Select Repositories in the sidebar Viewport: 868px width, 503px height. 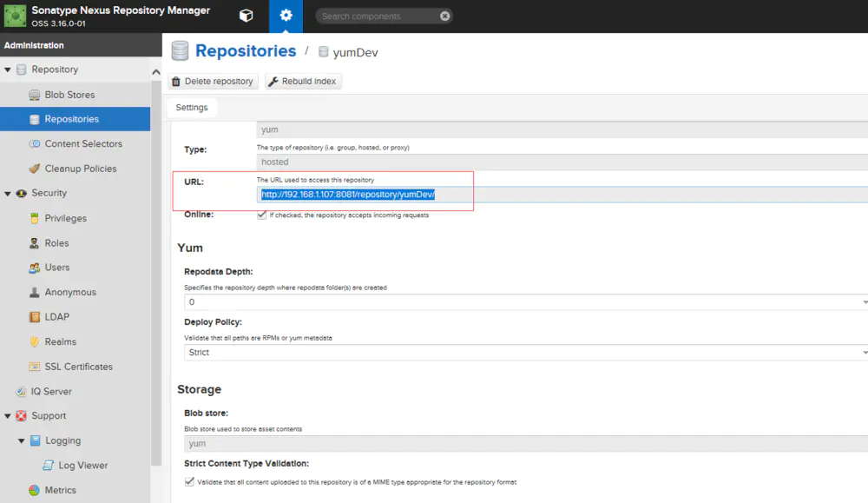tap(76, 119)
